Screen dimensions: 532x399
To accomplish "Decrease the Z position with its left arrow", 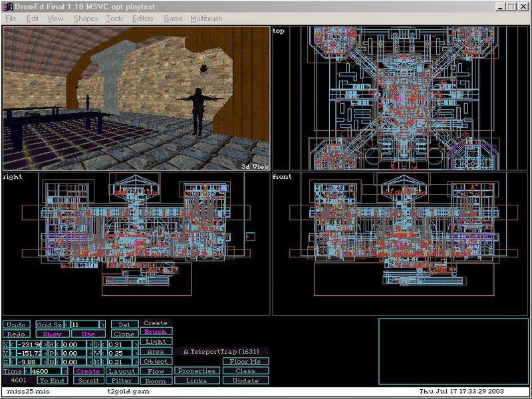I will pyautogui.click(x=13, y=362).
